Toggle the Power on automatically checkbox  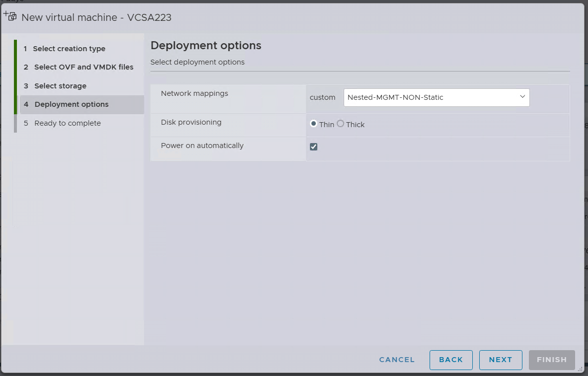[x=313, y=147]
